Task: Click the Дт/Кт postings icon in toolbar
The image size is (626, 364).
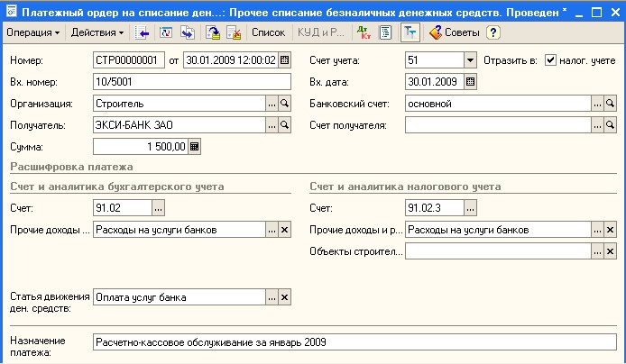Action: point(364,32)
